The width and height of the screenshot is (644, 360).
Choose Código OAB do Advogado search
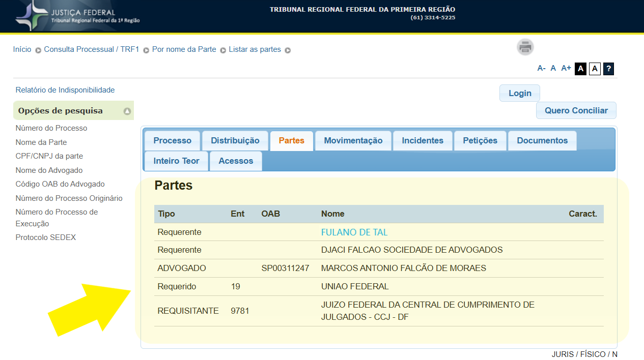click(60, 184)
